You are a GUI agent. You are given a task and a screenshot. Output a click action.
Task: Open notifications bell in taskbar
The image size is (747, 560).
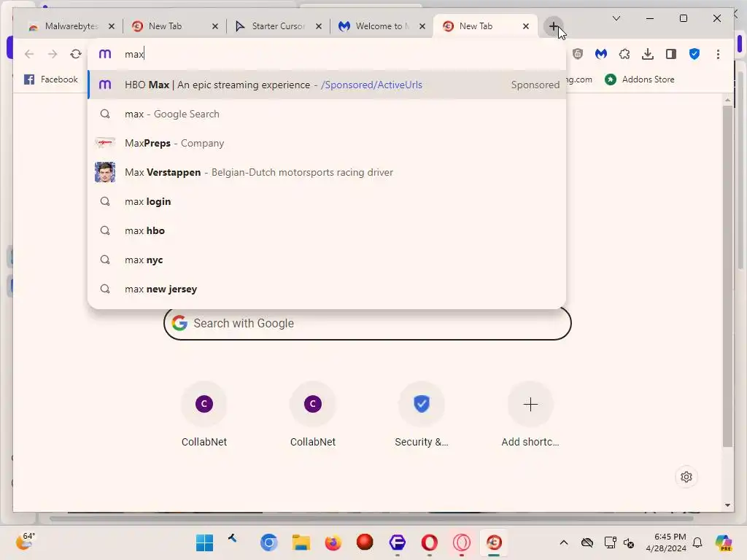point(697,542)
